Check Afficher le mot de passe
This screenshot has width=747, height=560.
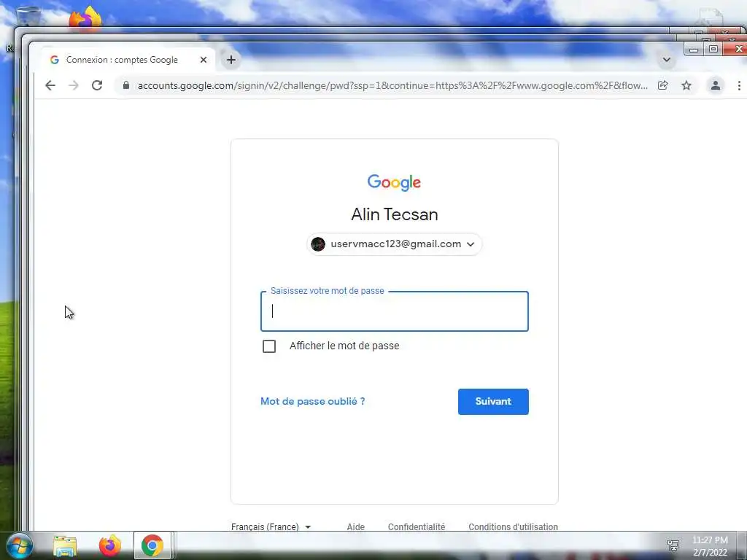pyautogui.click(x=269, y=346)
